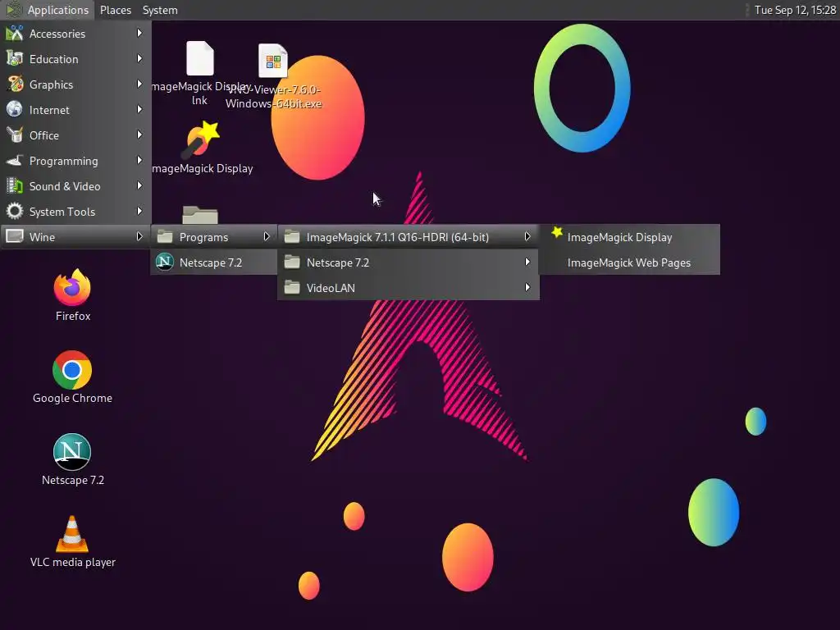Image resolution: width=840 pixels, height=630 pixels.
Task: Click the System Tools label text
Action: click(x=62, y=212)
